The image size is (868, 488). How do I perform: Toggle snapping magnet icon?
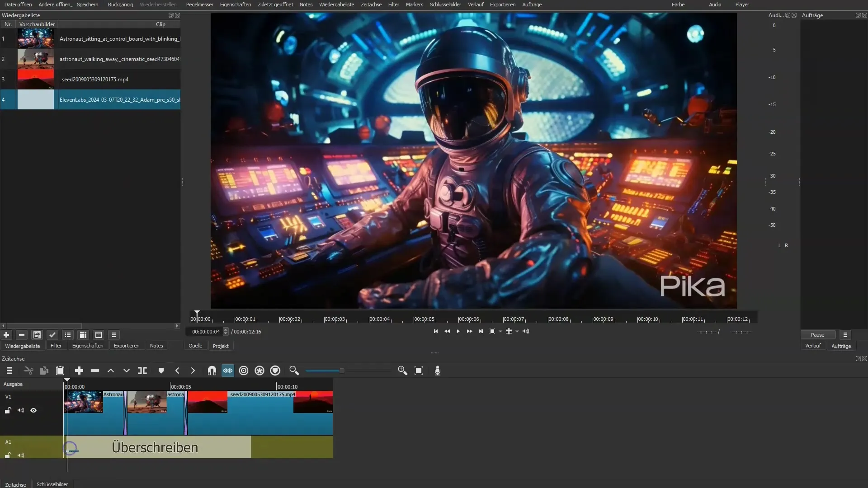point(212,371)
